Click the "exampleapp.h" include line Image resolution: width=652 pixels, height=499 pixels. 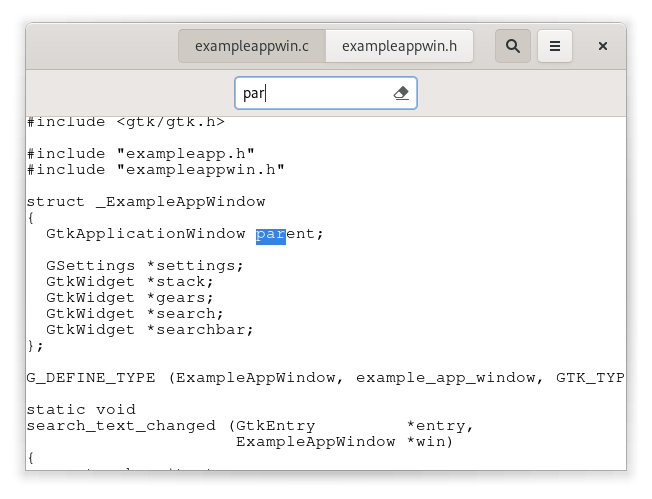pos(140,154)
